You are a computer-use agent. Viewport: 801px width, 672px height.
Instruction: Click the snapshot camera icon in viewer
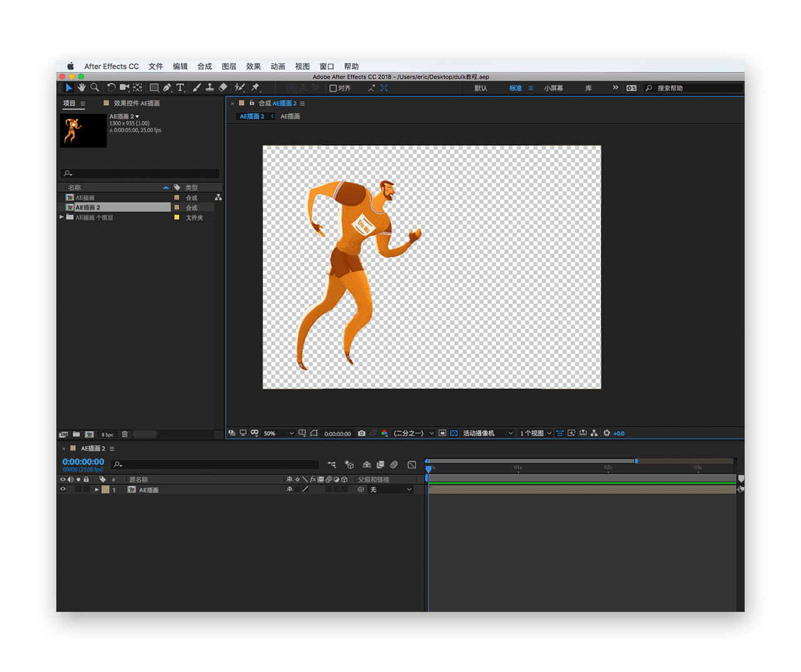(x=361, y=433)
